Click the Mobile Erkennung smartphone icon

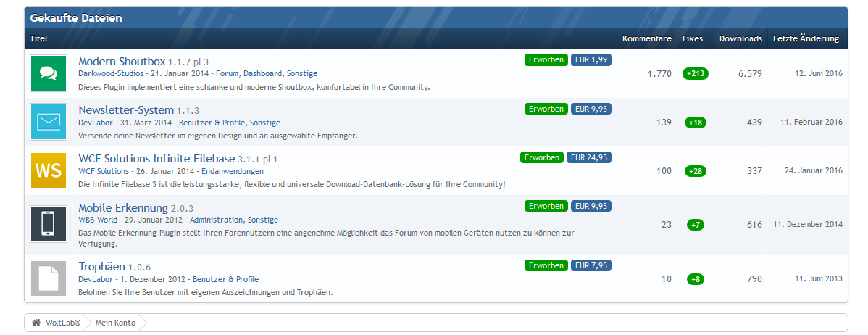click(x=49, y=224)
